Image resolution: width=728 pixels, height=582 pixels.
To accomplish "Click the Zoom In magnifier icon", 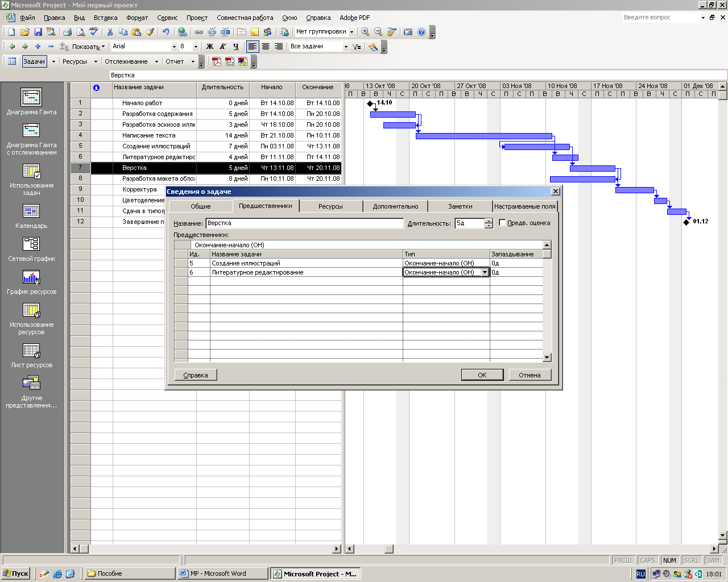I will [x=365, y=32].
